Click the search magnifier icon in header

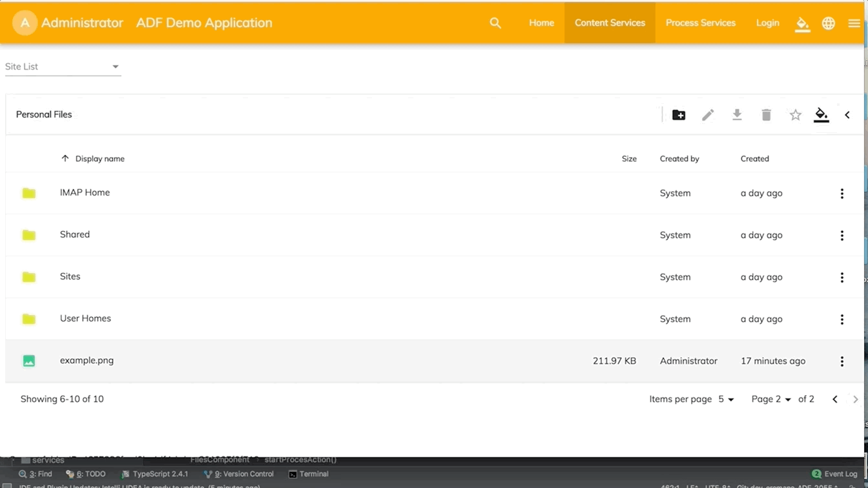(x=495, y=23)
